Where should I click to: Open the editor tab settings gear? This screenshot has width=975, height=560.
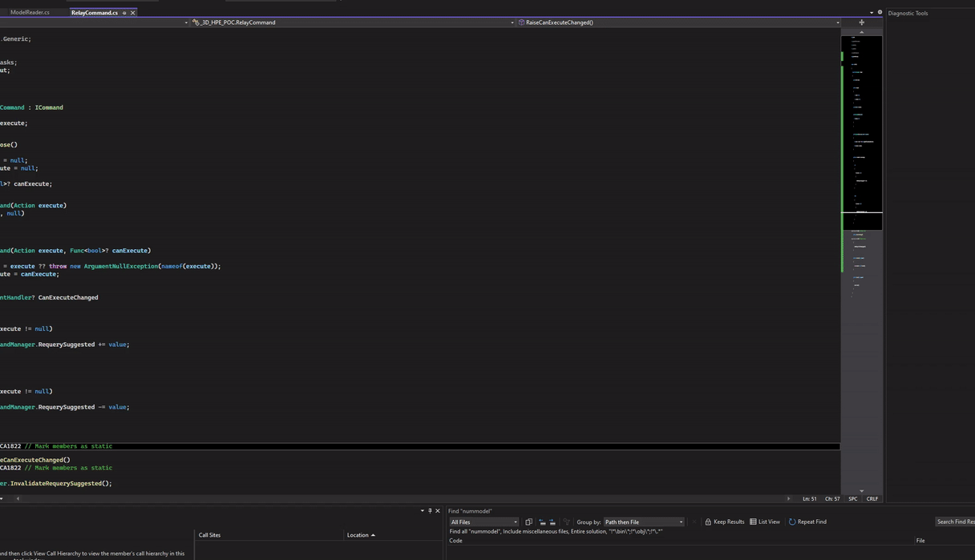pos(880,12)
